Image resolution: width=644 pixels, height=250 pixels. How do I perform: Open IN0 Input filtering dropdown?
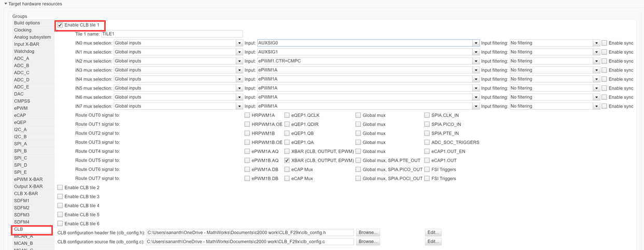click(596, 43)
